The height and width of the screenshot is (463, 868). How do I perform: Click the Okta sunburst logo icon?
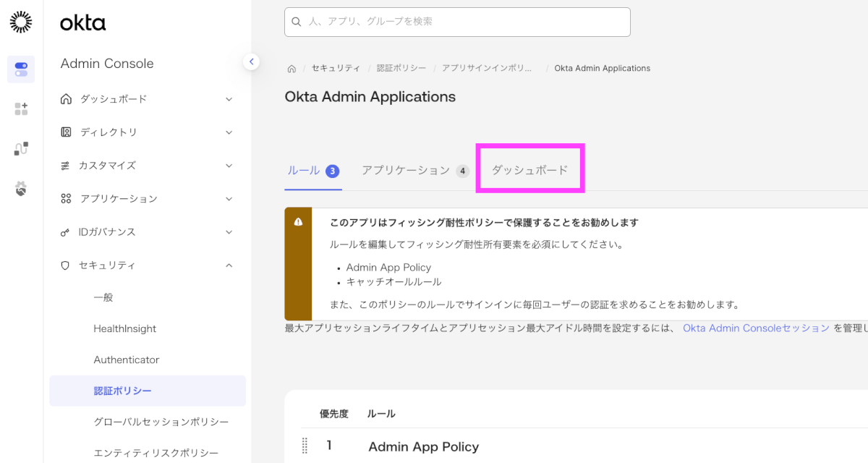[21, 22]
